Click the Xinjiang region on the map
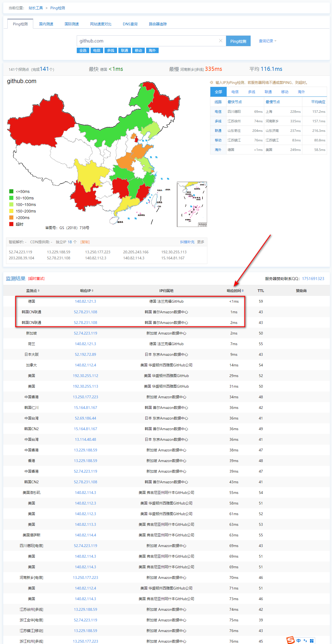332x644 pixels. [x=41, y=123]
